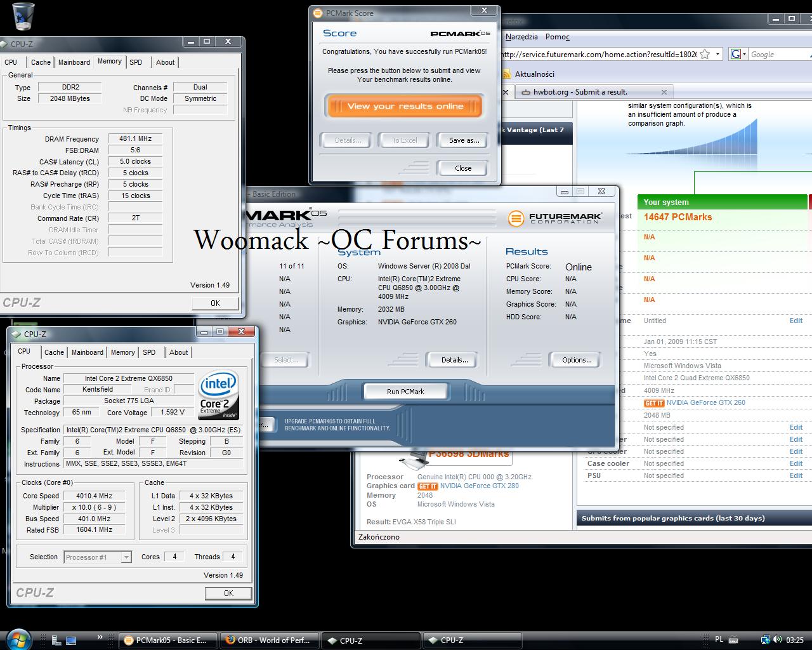The width and height of the screenshot is (812, 650).
Task: Open About tab in CPU-Z memory timings window
Action: point(165,62)
